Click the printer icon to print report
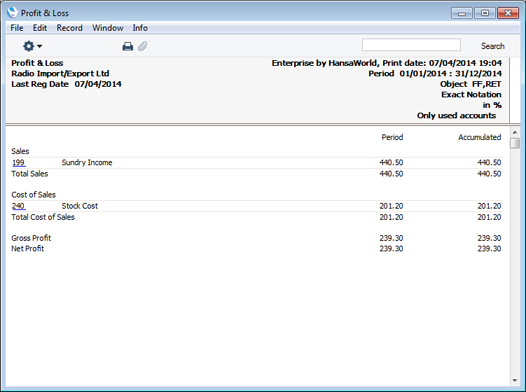 click(x=127, y=46)
